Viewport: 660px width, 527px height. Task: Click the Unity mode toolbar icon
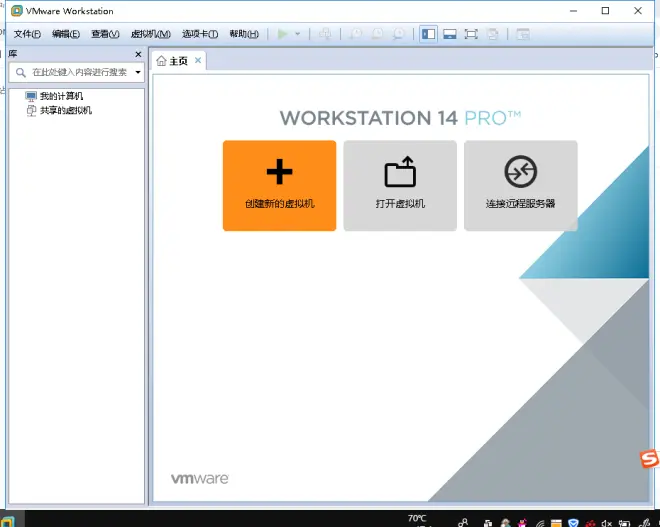click(492, 34)
